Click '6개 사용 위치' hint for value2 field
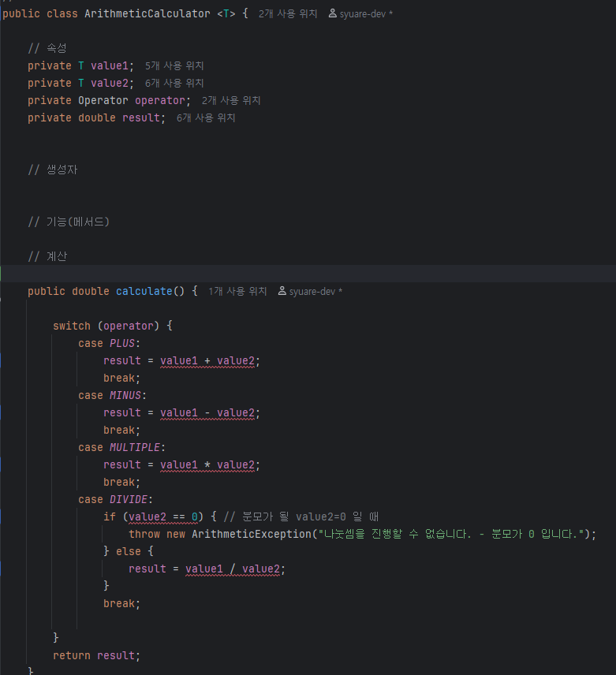Viewport: 616px width, 675px height. (174, 83)
